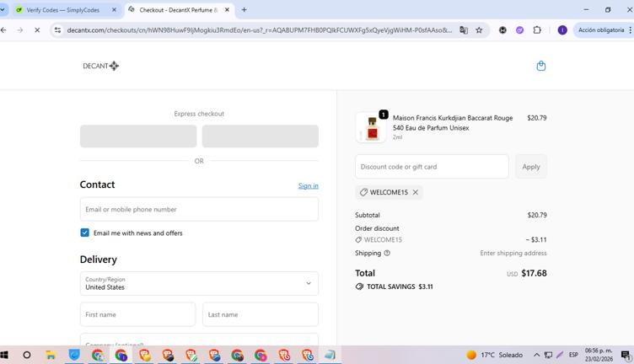Focus the First name field
Screen dimensions: 634x364
pyautogui.click(x=138, y=314)
